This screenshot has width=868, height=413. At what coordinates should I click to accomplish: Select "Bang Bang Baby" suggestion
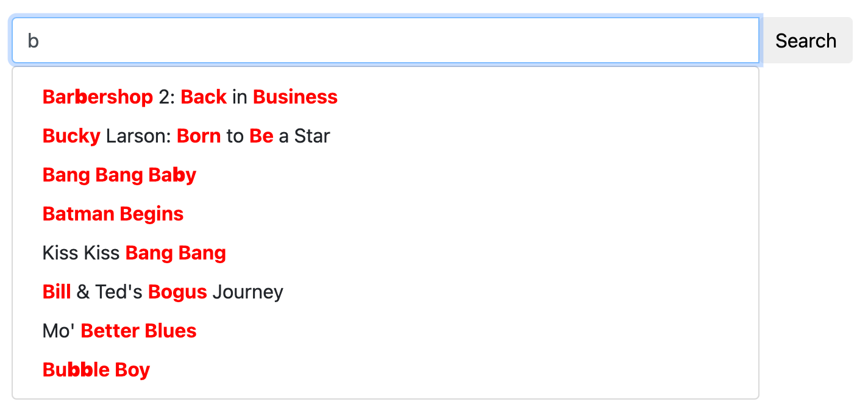[119, 175]
